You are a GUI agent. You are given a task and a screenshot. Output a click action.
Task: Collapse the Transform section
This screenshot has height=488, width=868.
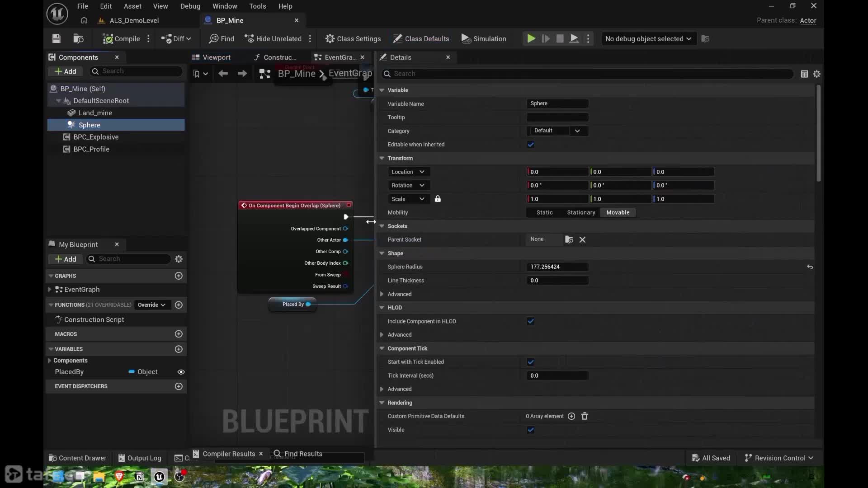tap(382, 158)
